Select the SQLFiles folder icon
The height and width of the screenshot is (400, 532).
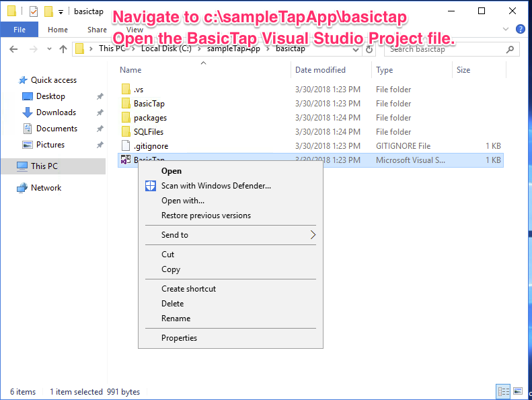(x=126, y=131)
